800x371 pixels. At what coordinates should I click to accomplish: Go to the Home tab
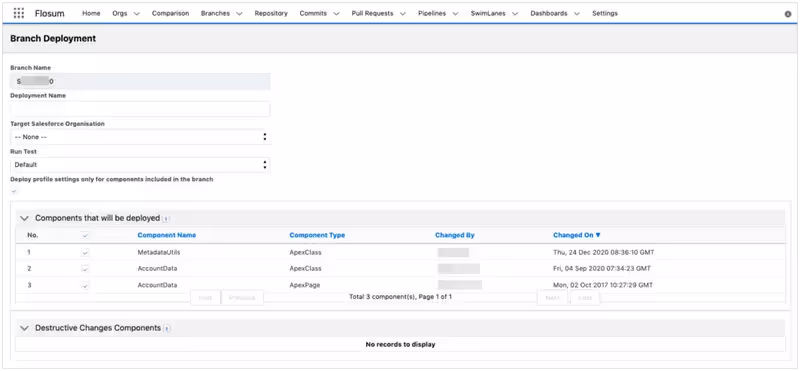coord(91,14)
